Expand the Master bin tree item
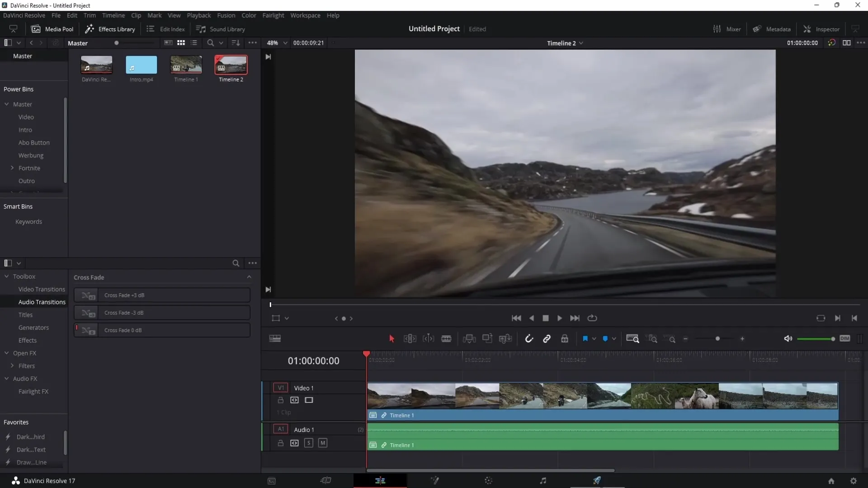This screenshot has height=488, width=868. [7, 104]
